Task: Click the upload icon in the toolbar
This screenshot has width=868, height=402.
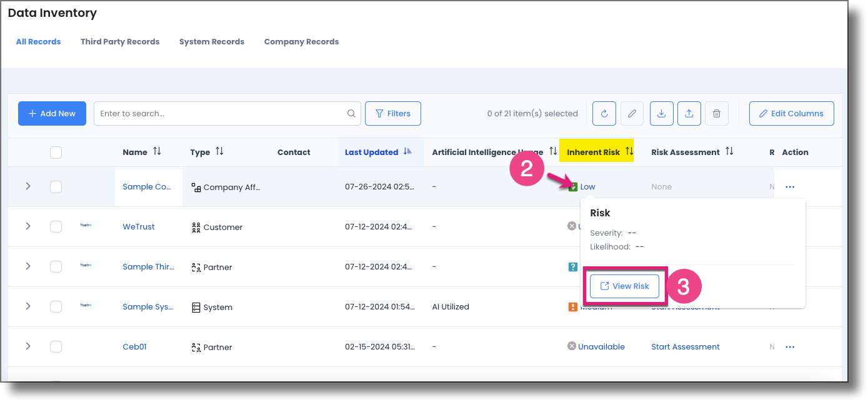Action: tap(689, 113)
